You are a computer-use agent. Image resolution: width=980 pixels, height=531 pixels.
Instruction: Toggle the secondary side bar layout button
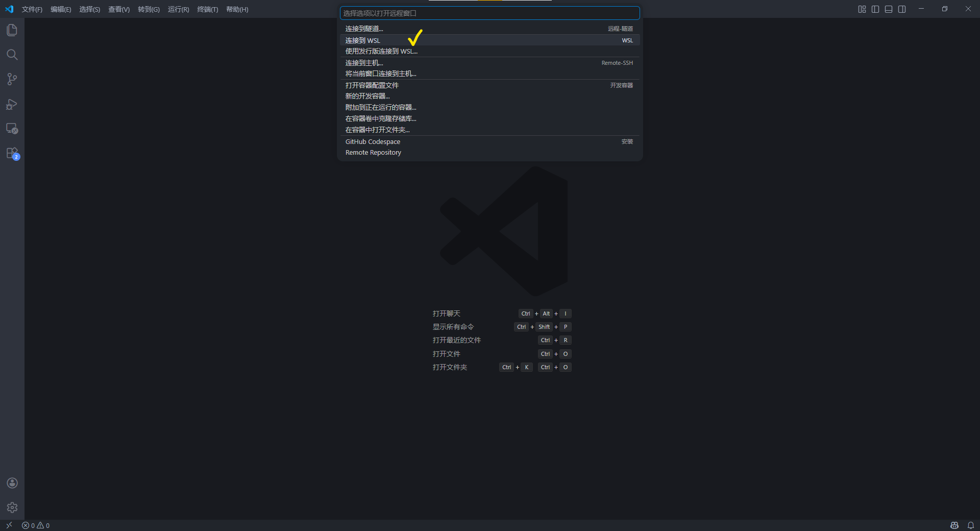(902, 9)
